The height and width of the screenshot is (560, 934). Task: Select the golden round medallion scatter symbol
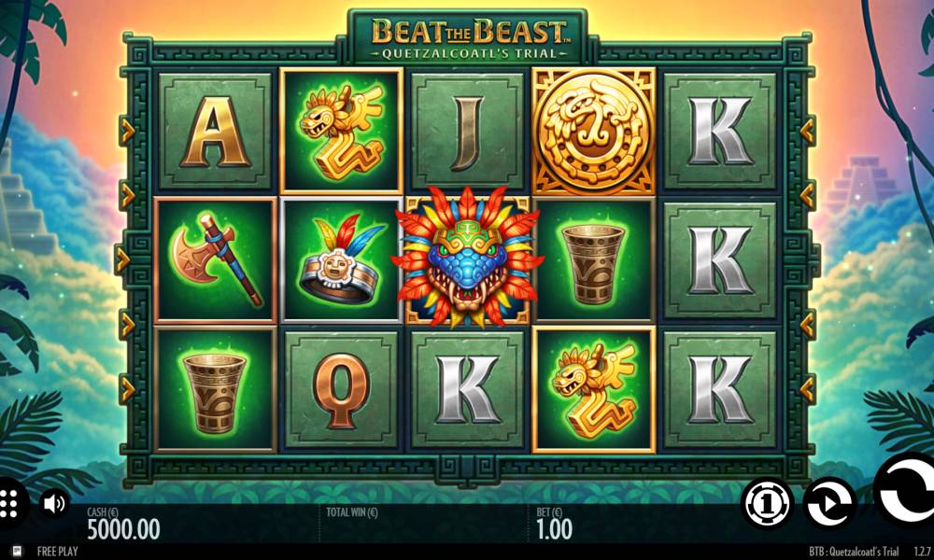point(594,131)
